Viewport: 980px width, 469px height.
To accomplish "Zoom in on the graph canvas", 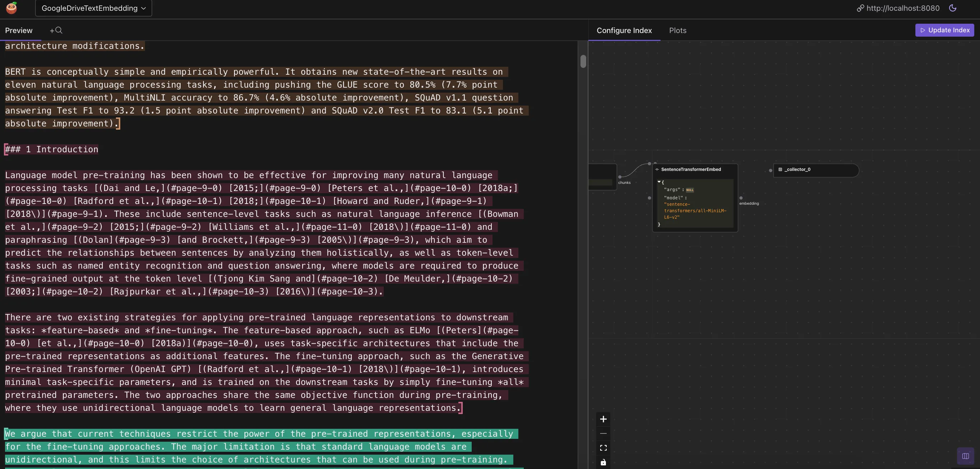I will click(603, 419).
